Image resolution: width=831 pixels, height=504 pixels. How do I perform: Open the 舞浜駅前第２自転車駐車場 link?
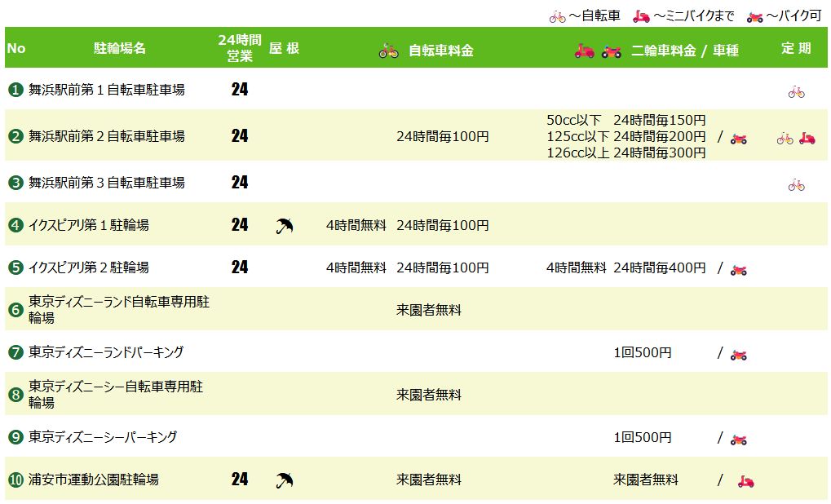click(107, 136)
